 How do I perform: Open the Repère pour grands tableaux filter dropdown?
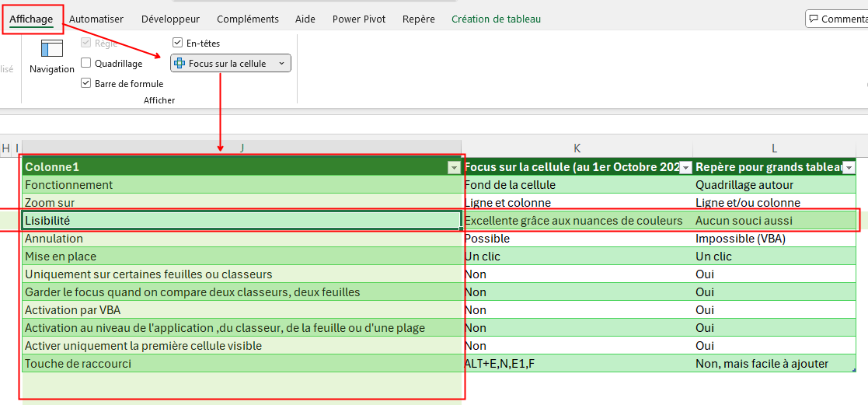tap(849, 167)
